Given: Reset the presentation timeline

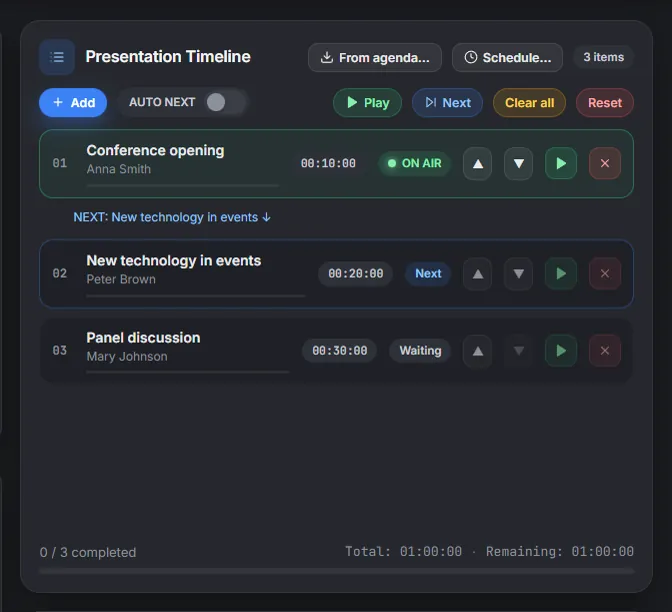Looking at the screenshot, I should coord(605,102).
